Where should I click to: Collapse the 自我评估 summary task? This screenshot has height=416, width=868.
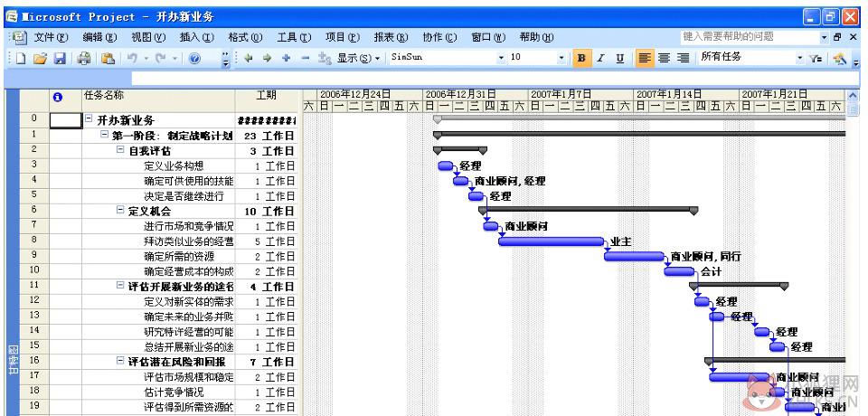[120, 149]
